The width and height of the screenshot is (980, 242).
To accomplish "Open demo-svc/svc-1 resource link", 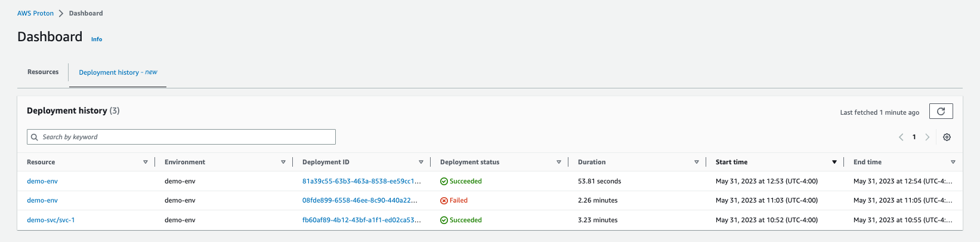I will tap(51, 220).
